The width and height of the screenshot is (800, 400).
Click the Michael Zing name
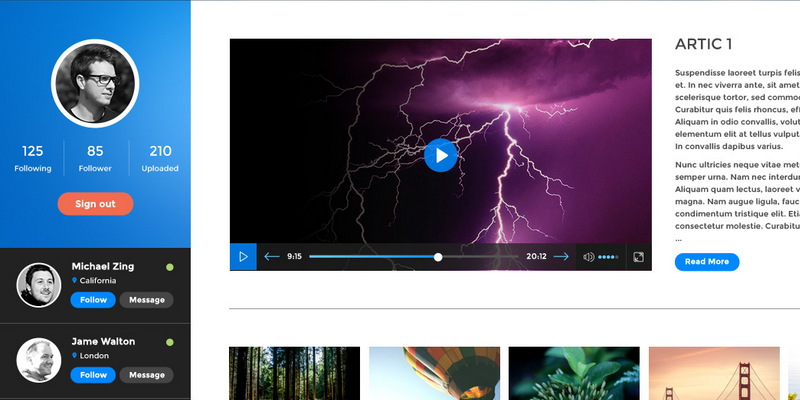[x=103, y=266]
